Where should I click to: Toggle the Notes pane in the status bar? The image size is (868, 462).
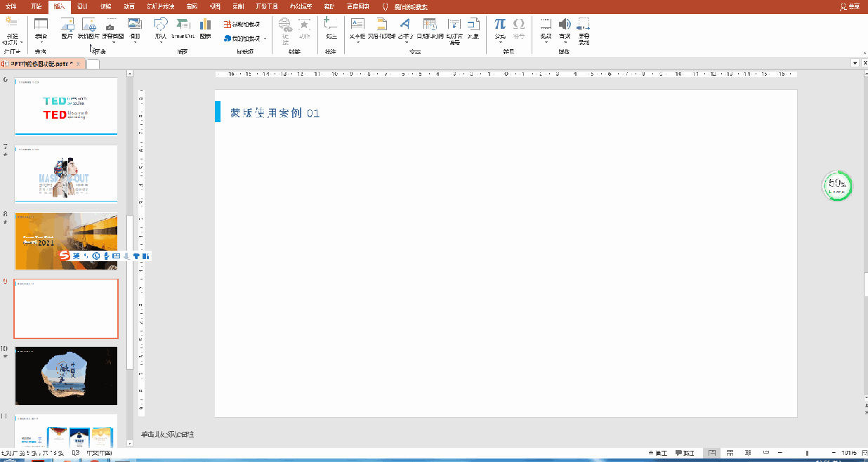[658, 453]
